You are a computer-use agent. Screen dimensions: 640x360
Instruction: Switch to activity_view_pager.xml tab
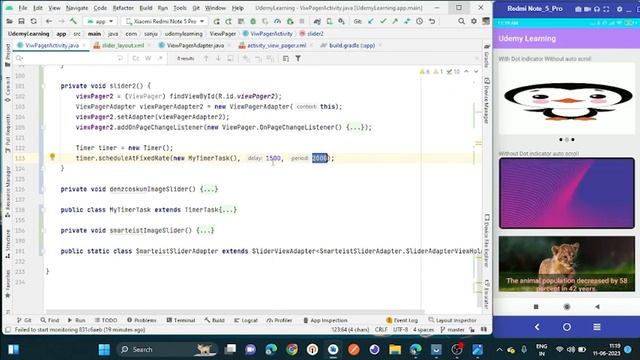click(276, 45)
